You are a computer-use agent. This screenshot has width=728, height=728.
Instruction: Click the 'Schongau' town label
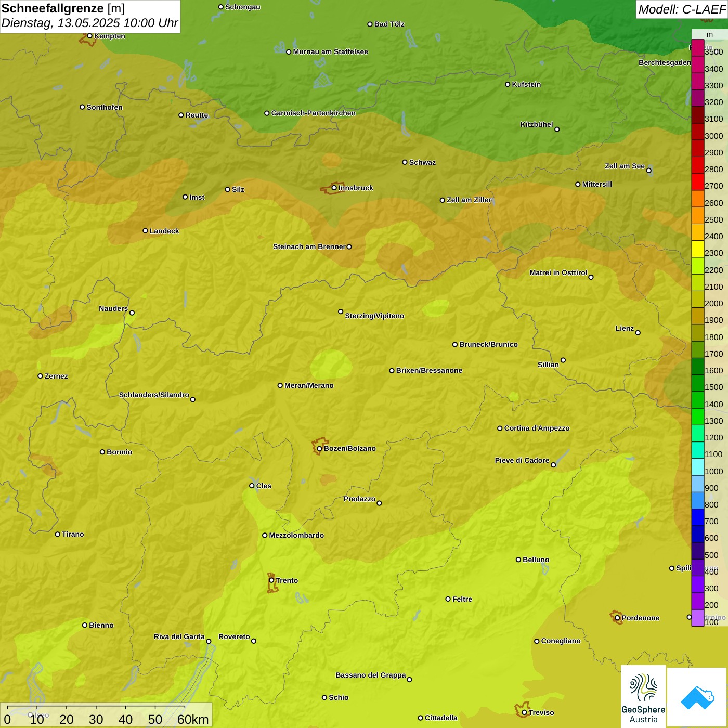tap(243, 7)
